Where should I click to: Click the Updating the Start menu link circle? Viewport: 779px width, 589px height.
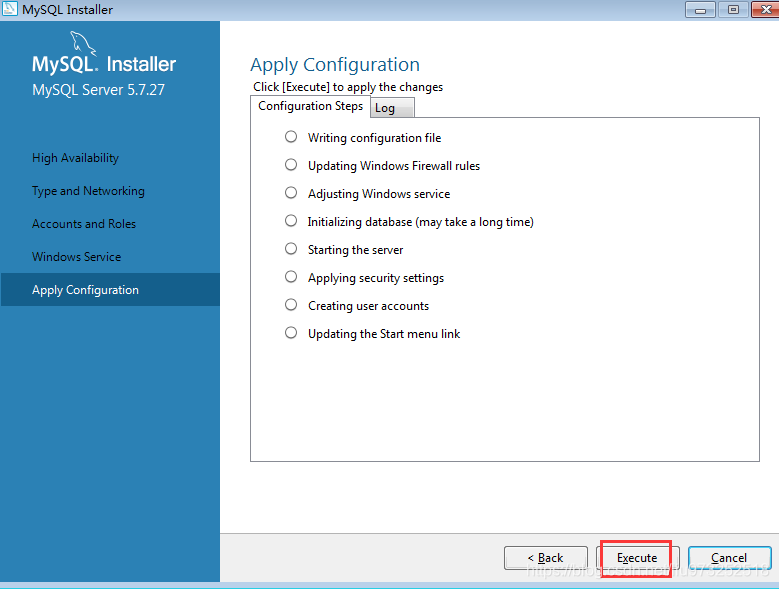pyautogui.click(x=291, y=333)
